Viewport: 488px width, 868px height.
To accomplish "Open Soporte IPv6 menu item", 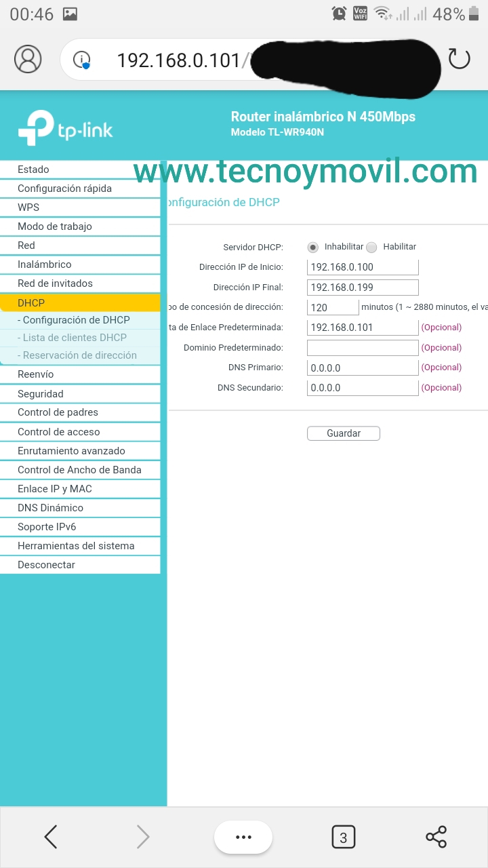I will 80,527.
